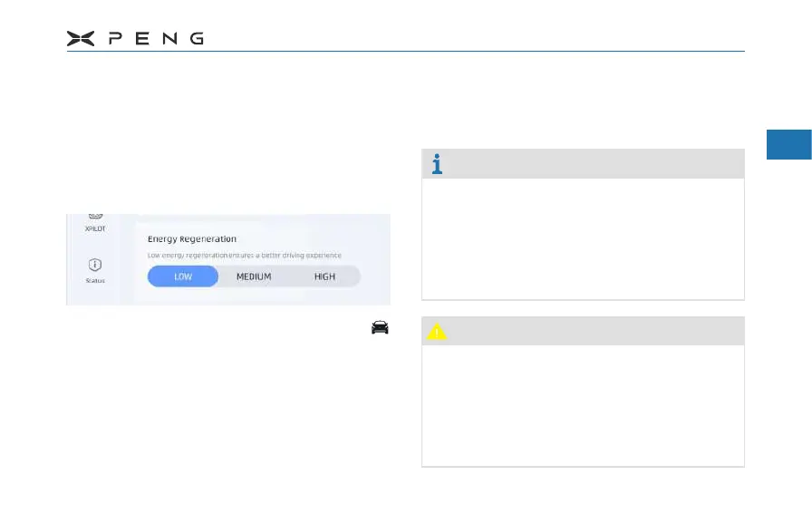The image size is (812, 514).
Task: Click the PENG brand lettering in header
Action: click(x=156, y=38)
